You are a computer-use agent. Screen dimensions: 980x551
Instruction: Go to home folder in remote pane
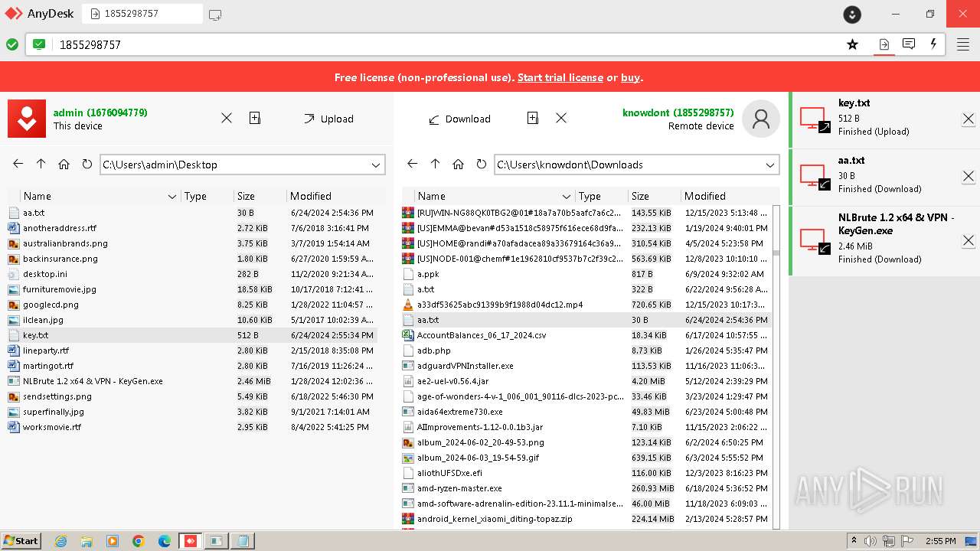point(459,164)
